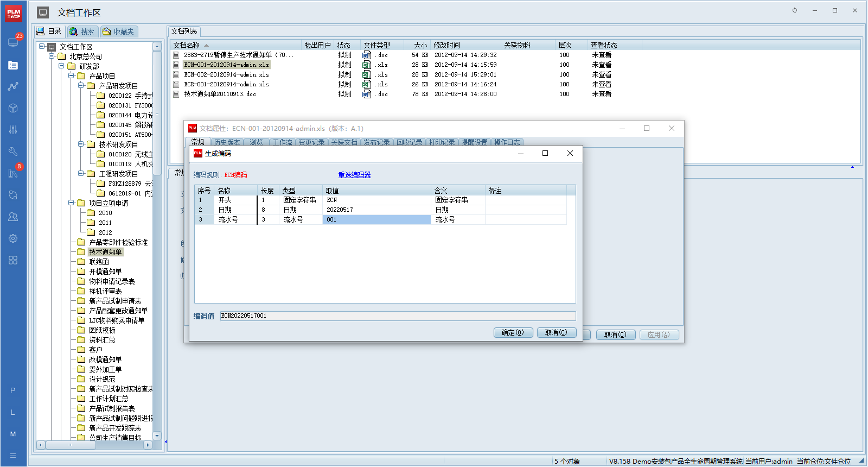The width and height of the screenshot is (868, 467).
Task: Open the users group icon in sidebar
Action: [x=13, y=217]
